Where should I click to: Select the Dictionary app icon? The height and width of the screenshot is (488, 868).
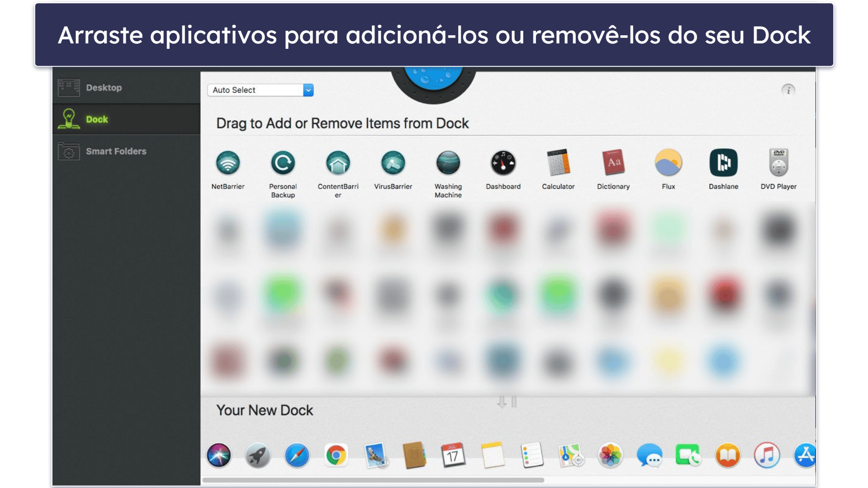click(613, 163)
